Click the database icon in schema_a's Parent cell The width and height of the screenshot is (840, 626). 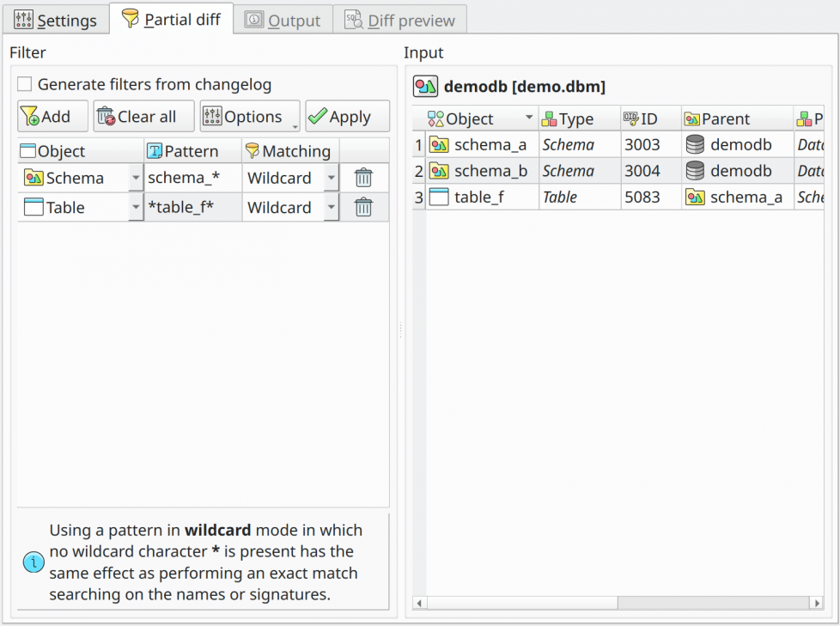(x=696, y=144)
